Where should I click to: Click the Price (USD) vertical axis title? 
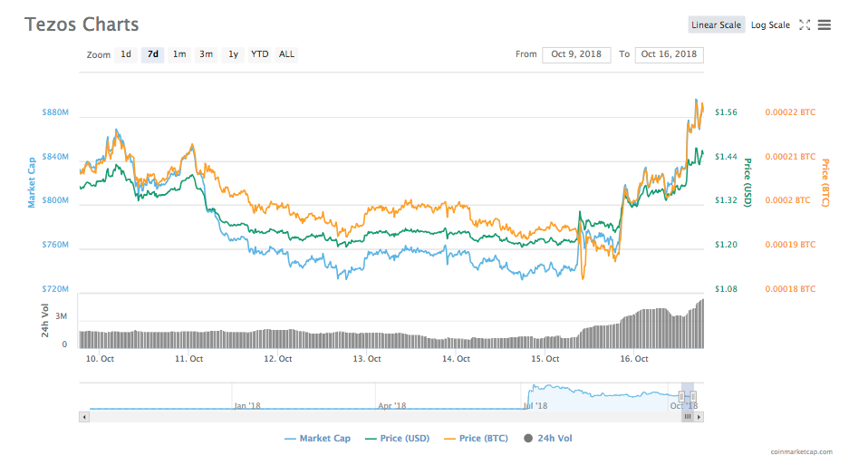click(747, 183)
